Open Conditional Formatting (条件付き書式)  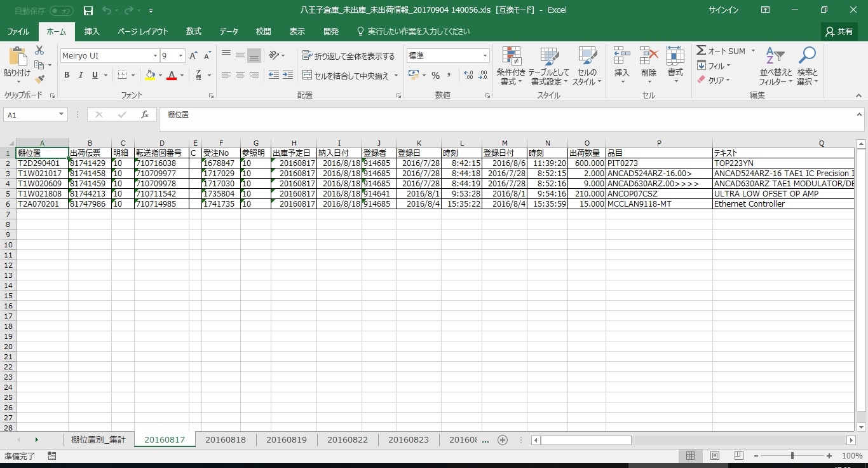(x=511, y=66)
